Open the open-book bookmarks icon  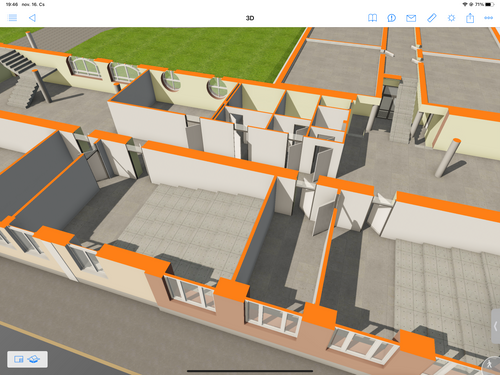[x=372, y=18]
